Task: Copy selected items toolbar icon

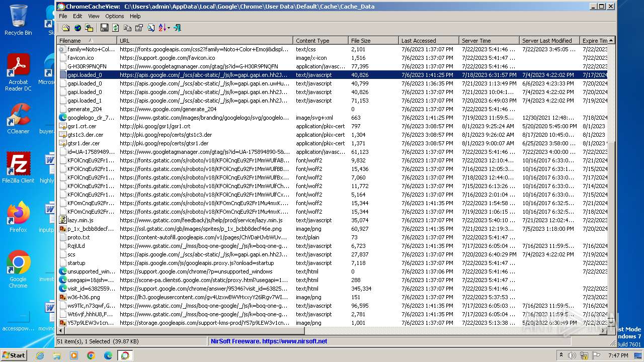Action: pyautogui.click(x=127, y=28)
